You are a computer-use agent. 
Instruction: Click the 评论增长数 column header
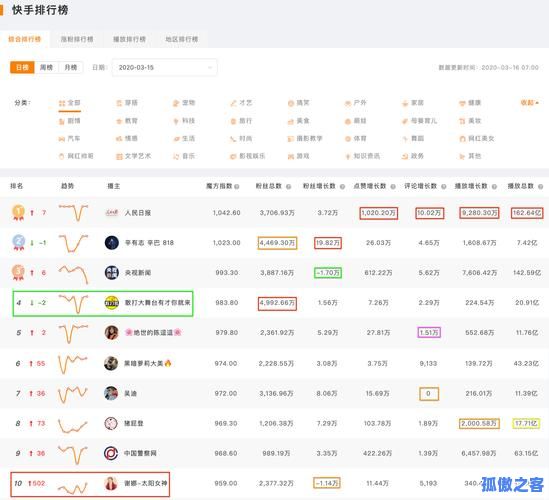coord(421,186)
